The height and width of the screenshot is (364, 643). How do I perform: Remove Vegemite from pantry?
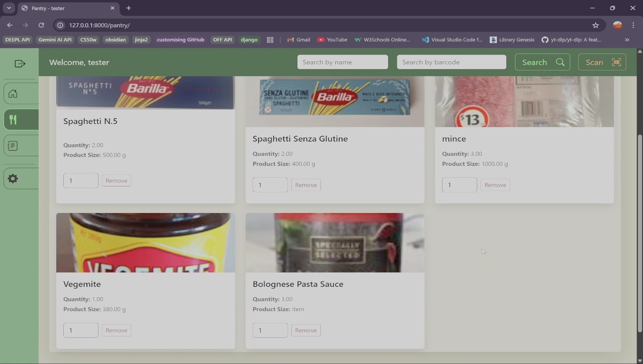click(x=116, y=330)
